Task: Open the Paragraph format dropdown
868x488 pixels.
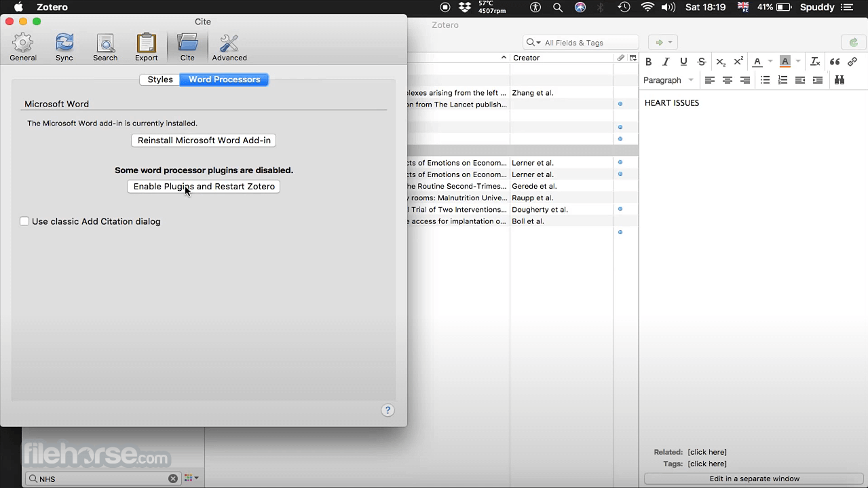Action: (668, 80)
